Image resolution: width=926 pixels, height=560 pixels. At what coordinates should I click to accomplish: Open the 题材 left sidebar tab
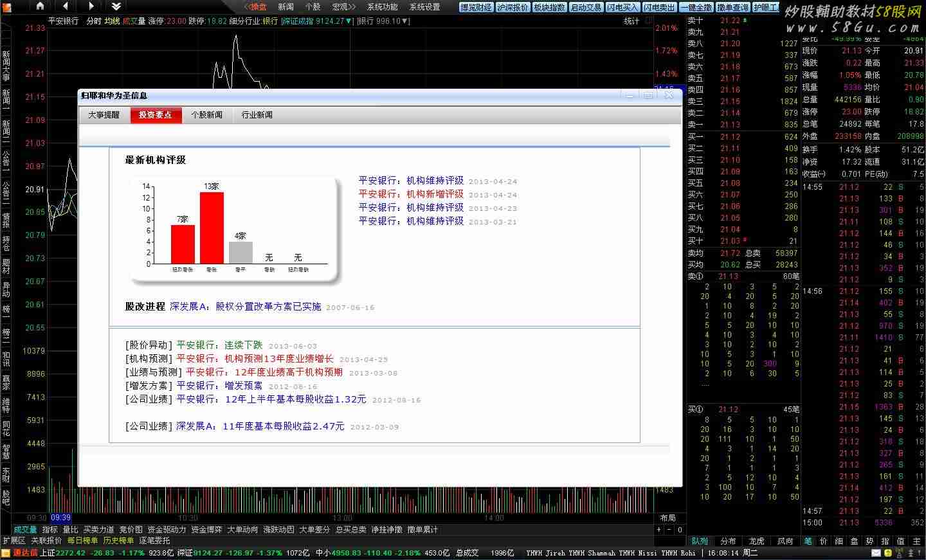[6, 266]
